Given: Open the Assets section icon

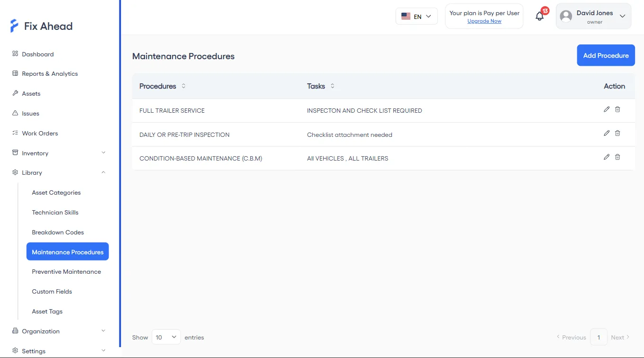Looking at the screenshot, I should [x=15, y=93].
